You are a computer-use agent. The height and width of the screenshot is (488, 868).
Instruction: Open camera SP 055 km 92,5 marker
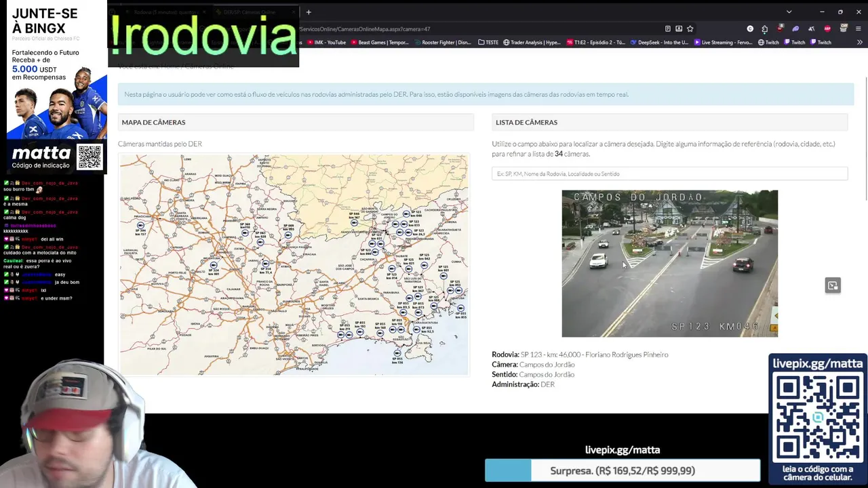(x=416, y=329)
